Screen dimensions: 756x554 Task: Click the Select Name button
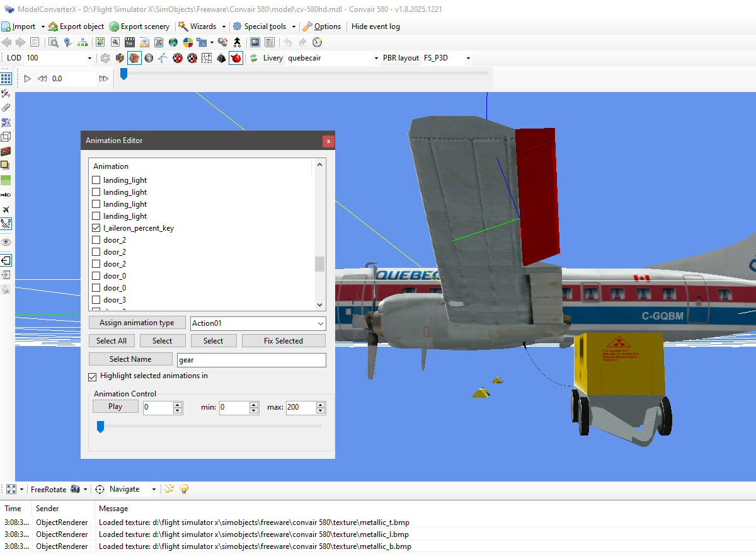pos(130,359)
